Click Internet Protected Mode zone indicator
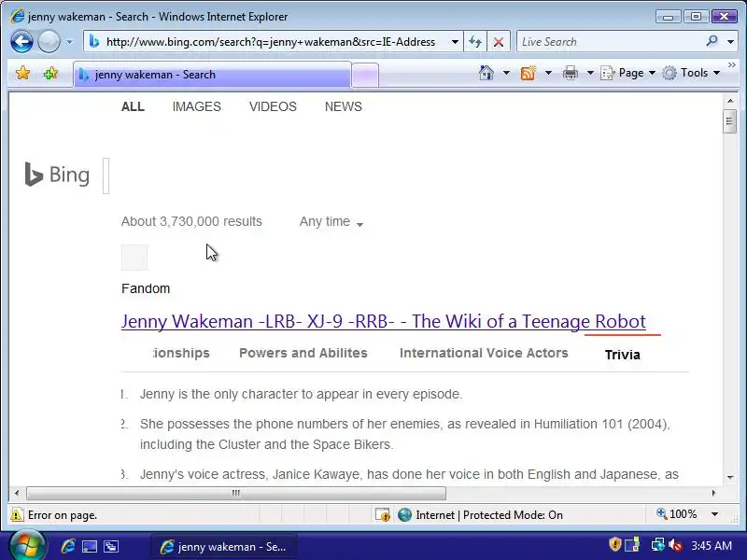 480,515
